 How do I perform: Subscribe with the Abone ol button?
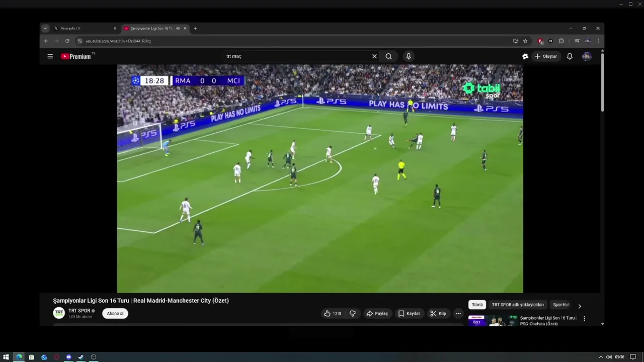[x=115, y=313]
